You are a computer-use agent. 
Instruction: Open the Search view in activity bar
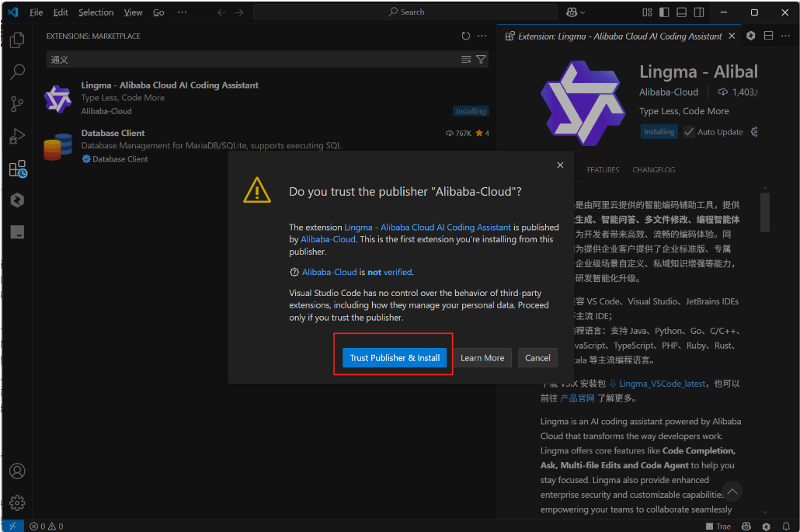click(x=17, y=71)
